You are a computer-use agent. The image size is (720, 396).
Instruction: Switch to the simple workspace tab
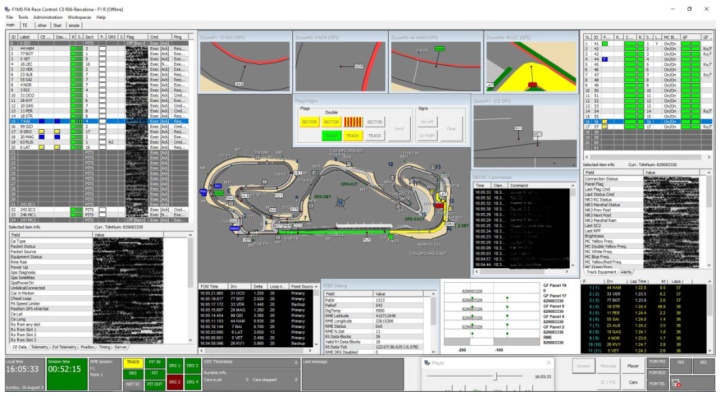pos(74,25)
